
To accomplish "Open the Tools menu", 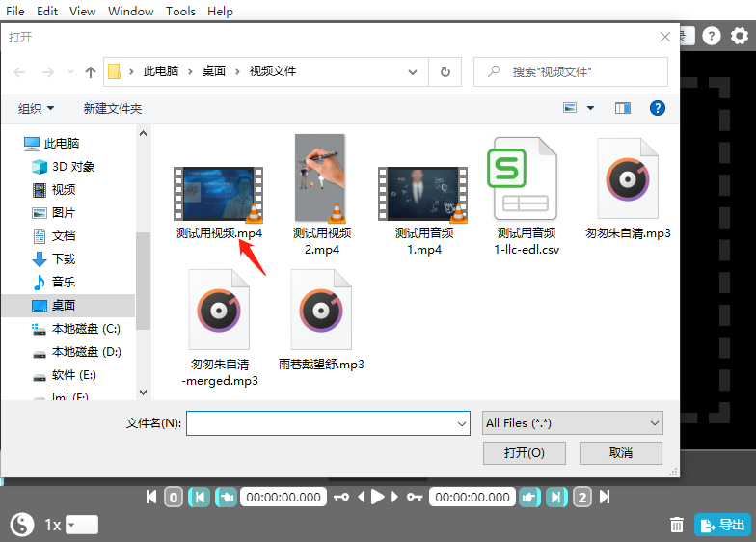I will (180, 11).
